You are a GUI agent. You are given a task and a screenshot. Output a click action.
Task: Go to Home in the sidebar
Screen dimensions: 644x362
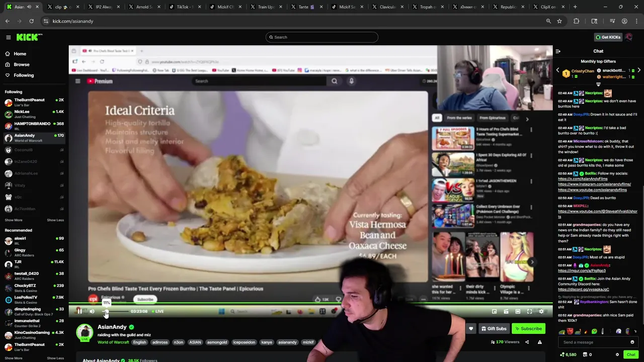click(x=20, y=54)
